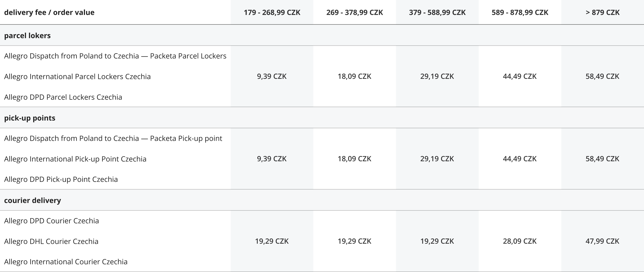This screenshot has height=272, width=644.
Task: Click the '269 - 378,99 CZK' column header
Action: click(355, 13)
